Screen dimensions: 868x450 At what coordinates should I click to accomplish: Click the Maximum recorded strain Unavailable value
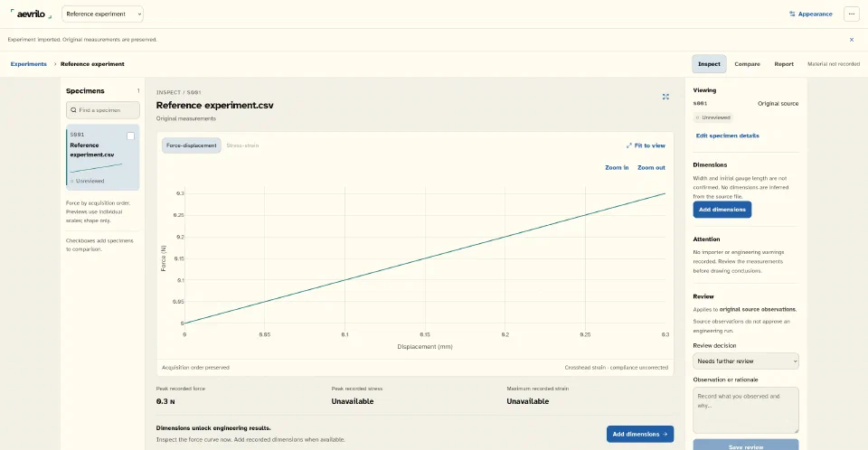527,402
